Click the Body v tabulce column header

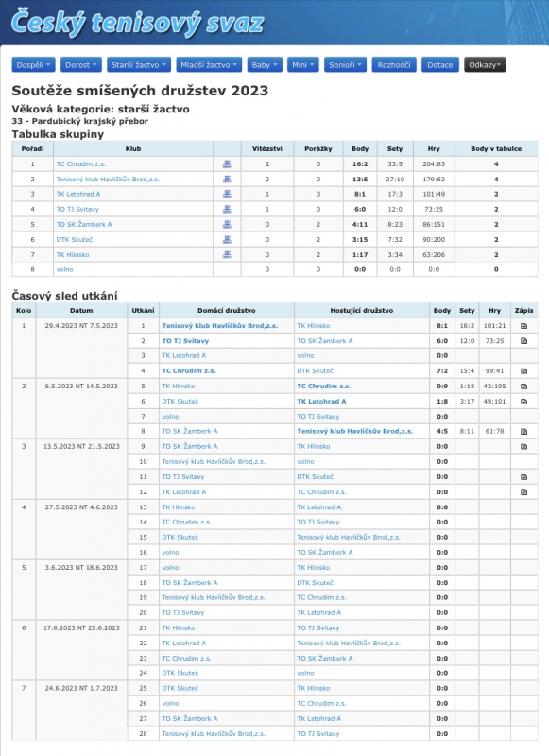click(x=496, y=149)
